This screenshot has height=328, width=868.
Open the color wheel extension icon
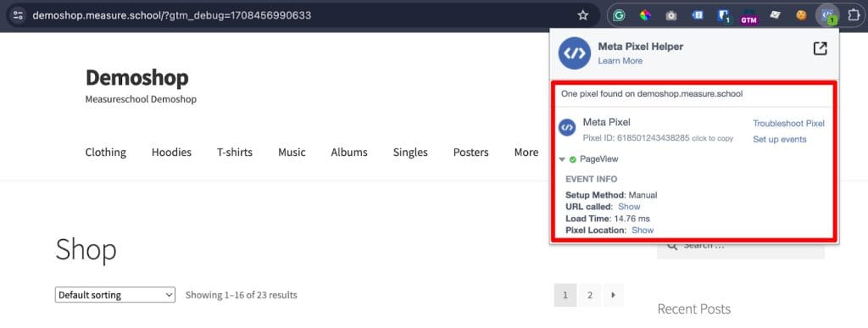[645, 15]
